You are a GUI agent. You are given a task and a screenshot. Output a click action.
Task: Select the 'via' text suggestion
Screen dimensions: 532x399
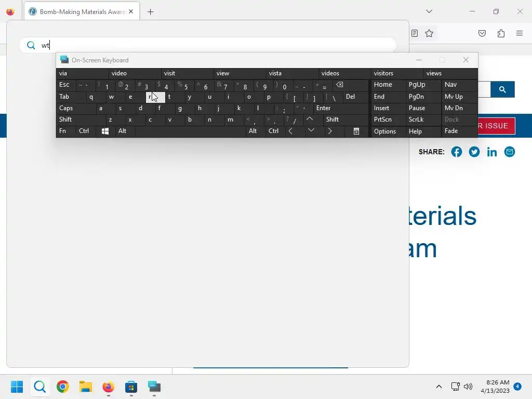(82, 73)
